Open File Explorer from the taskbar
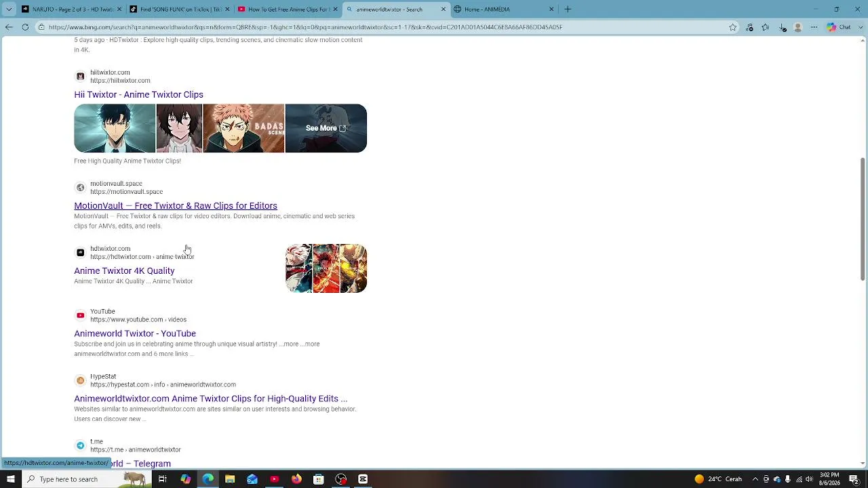The image size is (868, 488). pos(230,479)
